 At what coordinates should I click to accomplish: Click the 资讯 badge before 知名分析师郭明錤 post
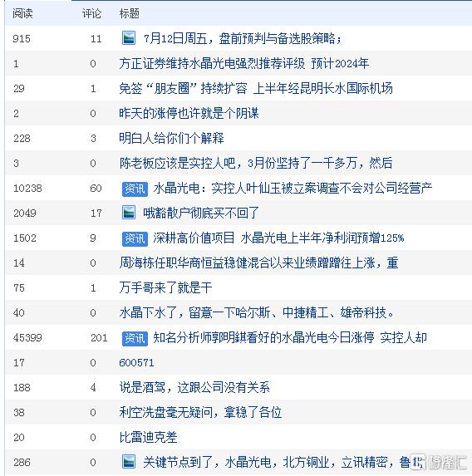pyautogui.click(x=135, y=338)
